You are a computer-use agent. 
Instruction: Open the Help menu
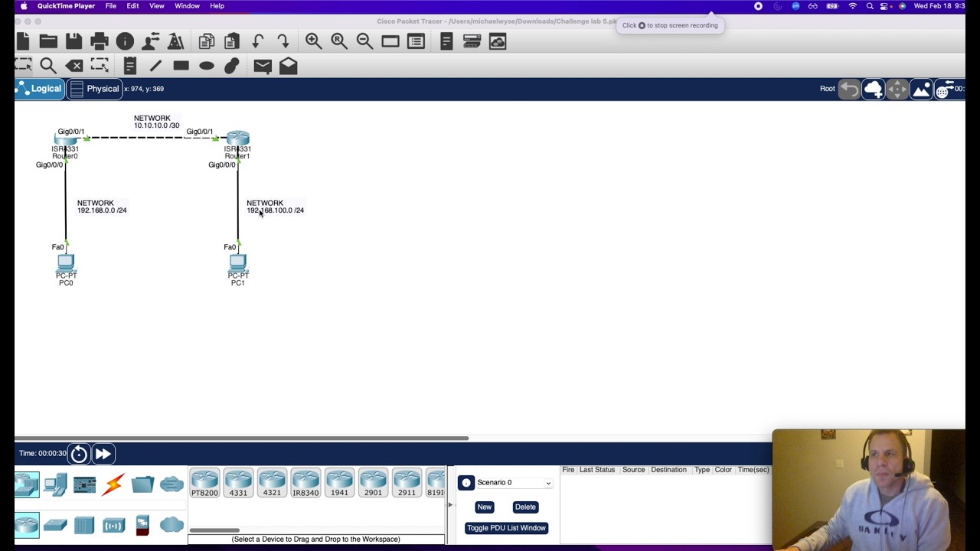217,6
